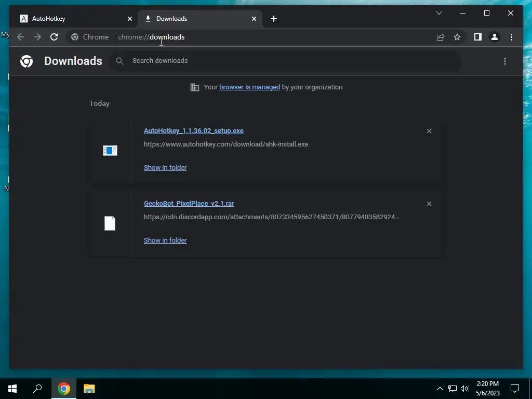Open the Windows notification center

515,389
